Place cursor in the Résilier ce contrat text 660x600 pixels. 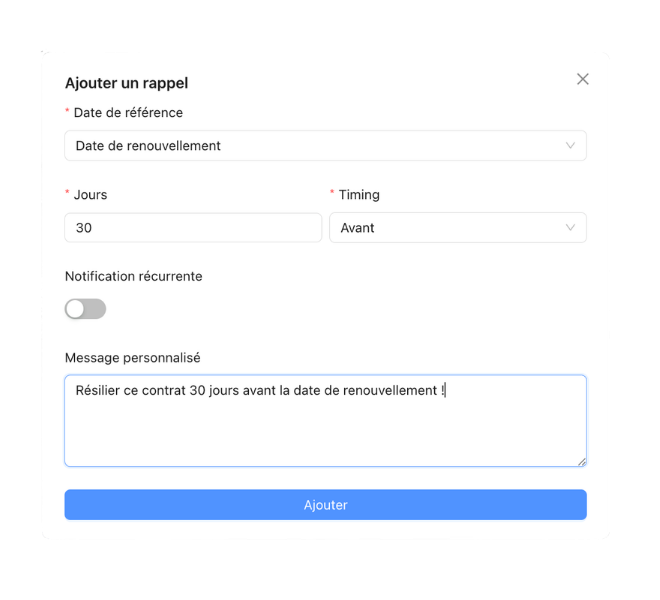click(260, 390)
